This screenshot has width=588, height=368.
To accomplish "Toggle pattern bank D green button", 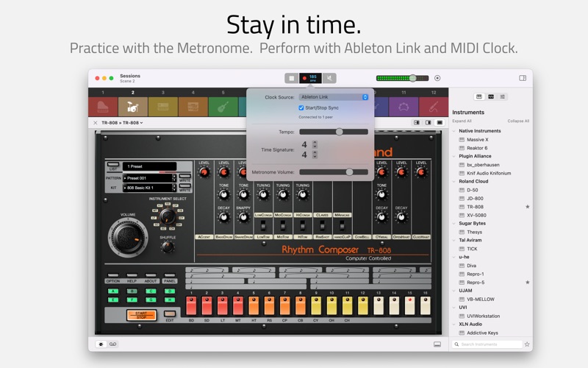I will (x=170, y=291).
